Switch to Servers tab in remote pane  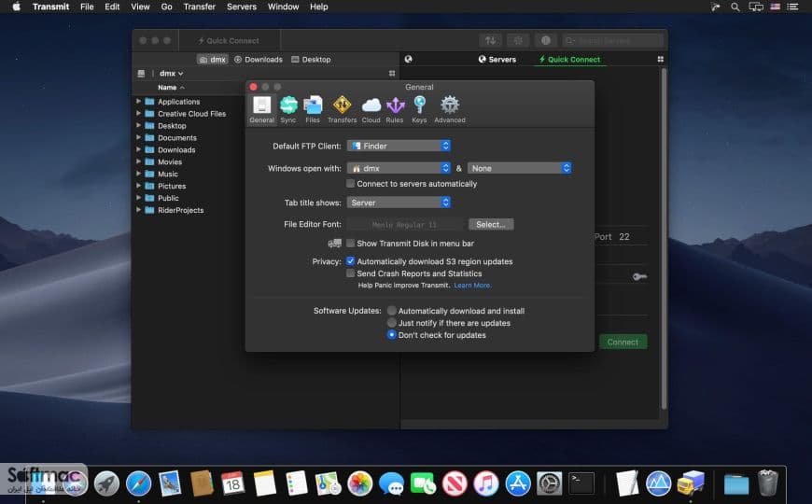[x=497, y=60]
